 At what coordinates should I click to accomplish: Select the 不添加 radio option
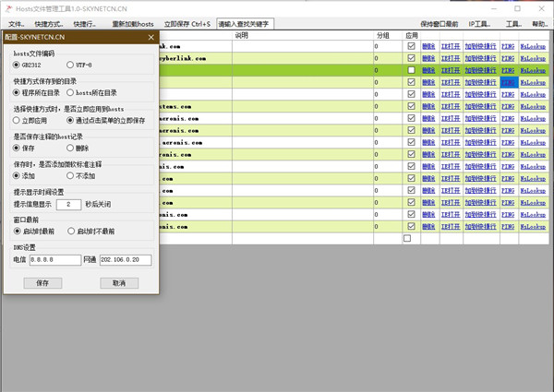click(71, 174)
